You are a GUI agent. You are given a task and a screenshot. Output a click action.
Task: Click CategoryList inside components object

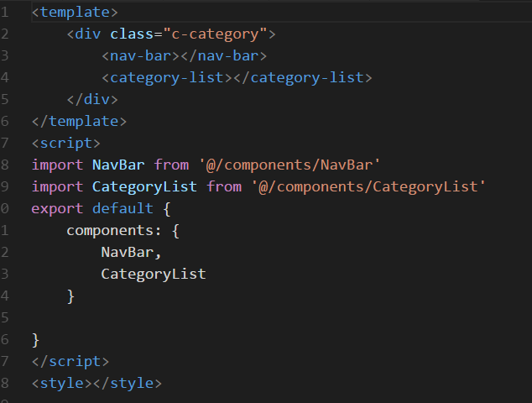pos(154,274)
